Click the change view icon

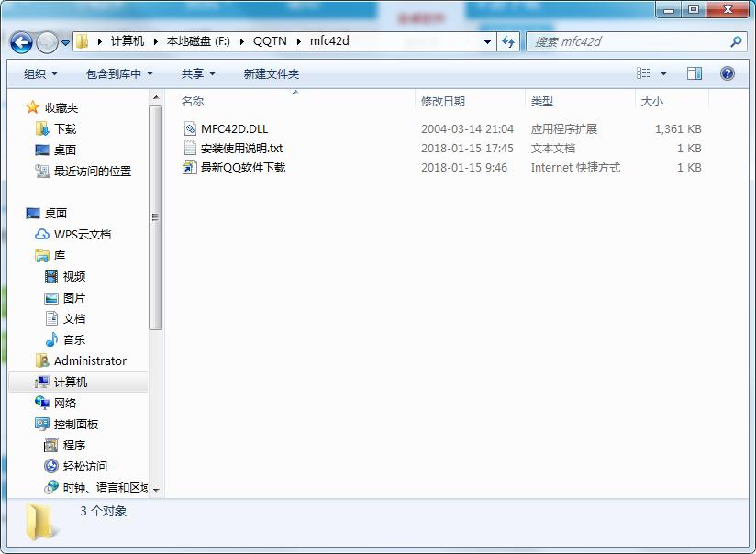(644, 73)
